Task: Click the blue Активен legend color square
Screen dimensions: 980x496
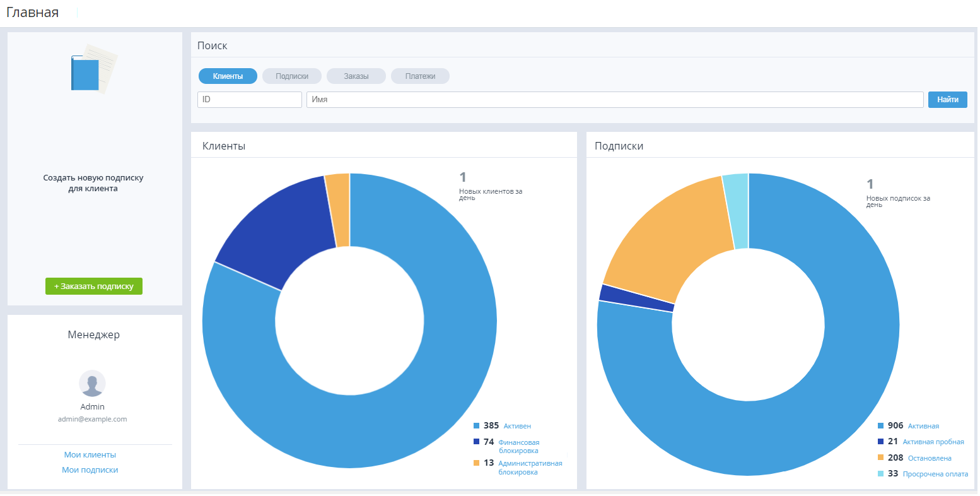Action: [476, 426]
